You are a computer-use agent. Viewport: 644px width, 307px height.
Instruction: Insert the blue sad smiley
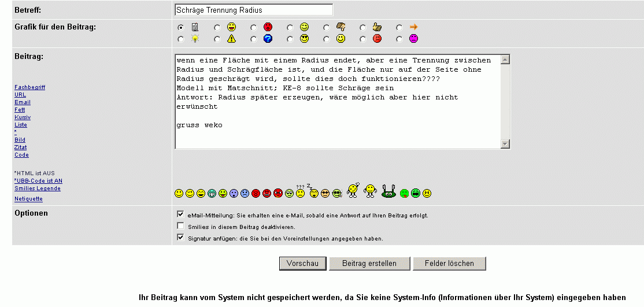pyautogui.click(x=245, y=194)
